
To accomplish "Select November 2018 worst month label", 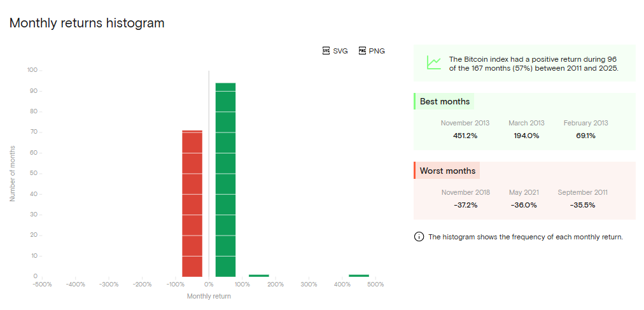I will [x=465, y=192].
